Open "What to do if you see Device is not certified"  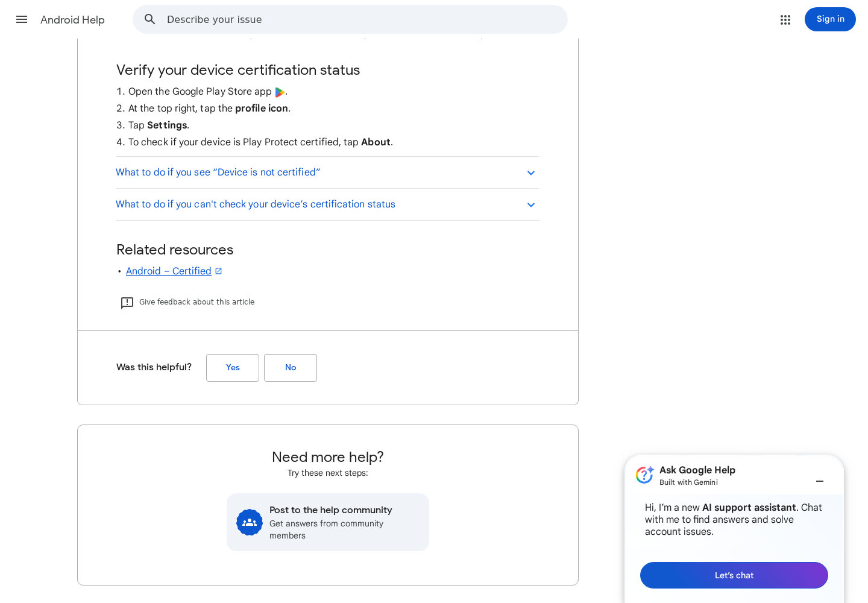(x=327, y=172)
